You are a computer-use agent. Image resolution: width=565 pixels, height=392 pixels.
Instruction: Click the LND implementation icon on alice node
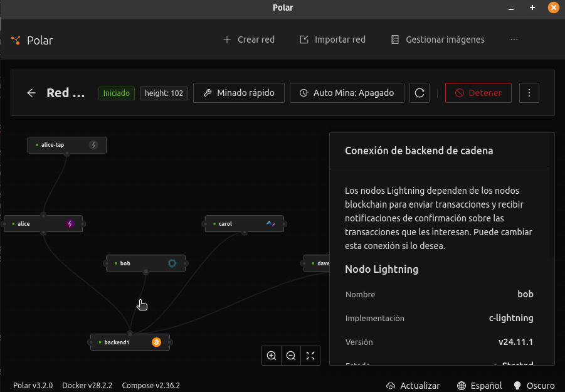pyautogui.click(x=70, y=223)
